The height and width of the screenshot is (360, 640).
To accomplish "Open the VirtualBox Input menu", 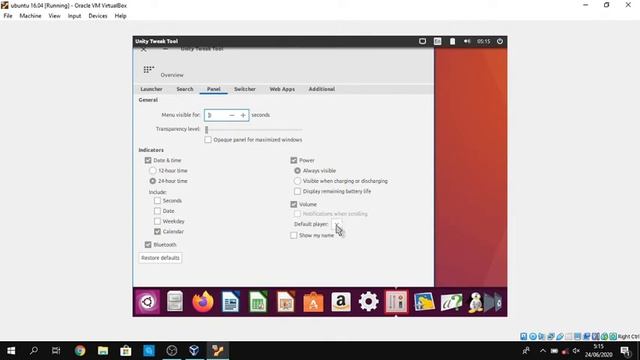I will pyautogui.click(x=74, y=16).
